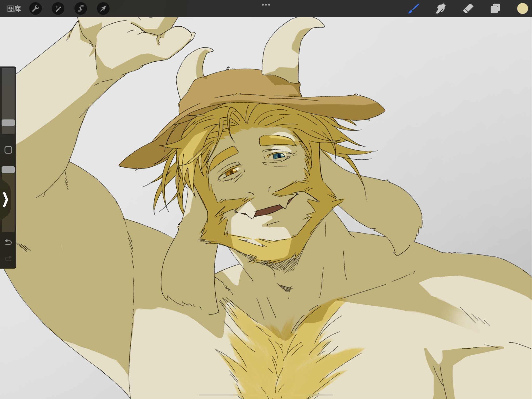Viewport: 532px width, 399px height.
Task: Tap the home indicator bar at bottom
Action: [x=266, y=395]
